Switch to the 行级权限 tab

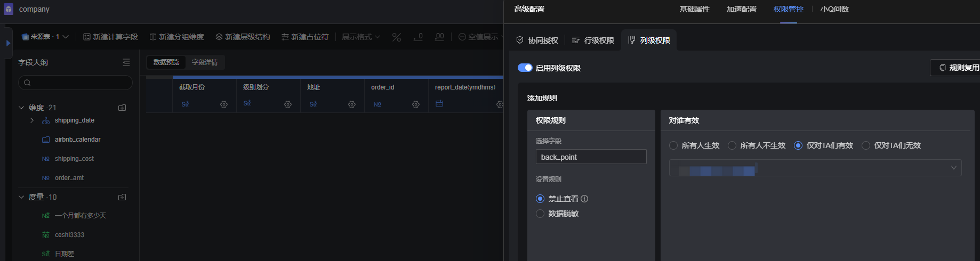click(x=593, y=40)
